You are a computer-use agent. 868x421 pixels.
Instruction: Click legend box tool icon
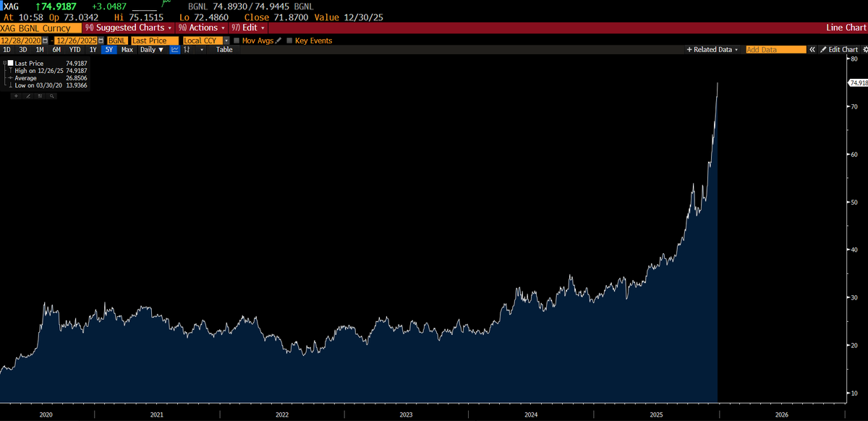[40, 96]
